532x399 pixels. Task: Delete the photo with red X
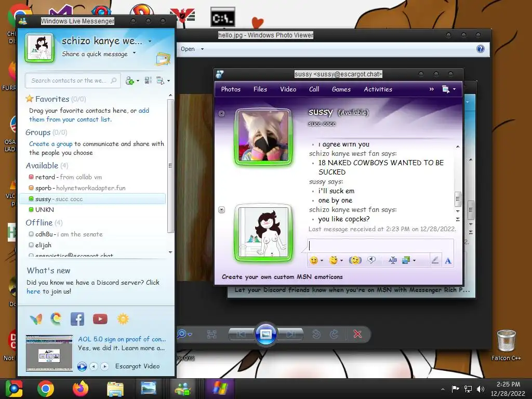[357, 334]
